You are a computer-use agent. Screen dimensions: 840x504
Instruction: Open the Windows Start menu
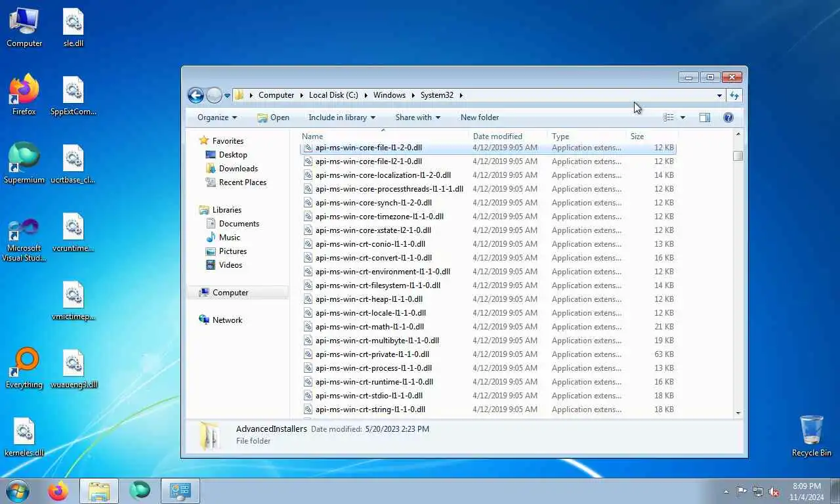pos(17,491)
